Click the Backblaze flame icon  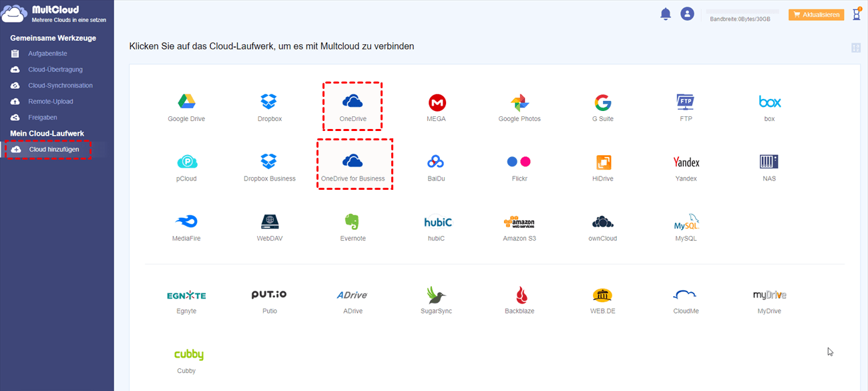519,295
